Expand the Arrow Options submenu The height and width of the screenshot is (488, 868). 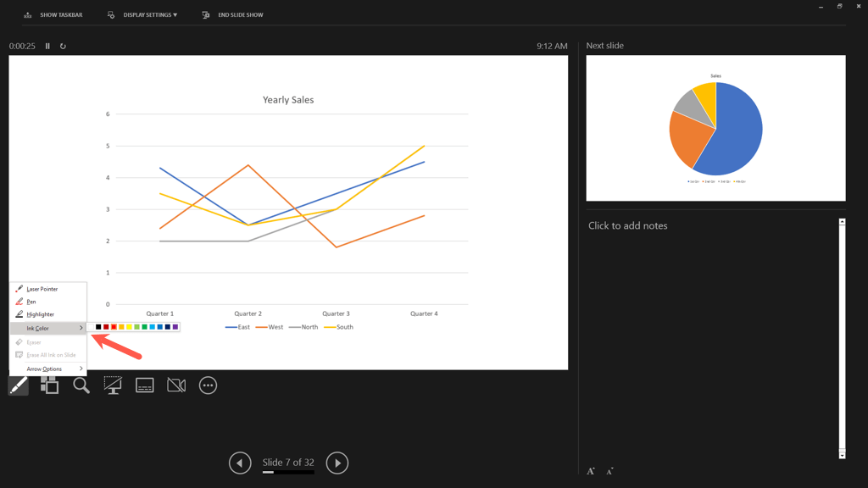click(48, 369)
